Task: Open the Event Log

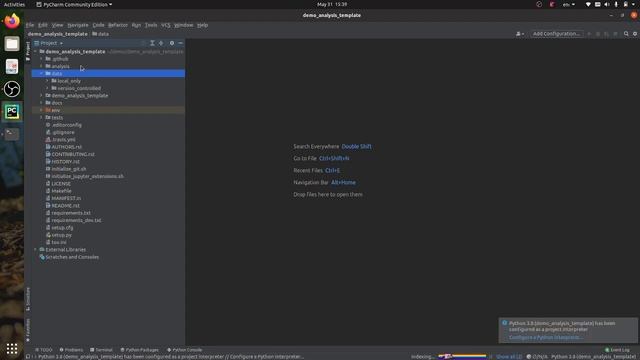Action: pos(617,350)
